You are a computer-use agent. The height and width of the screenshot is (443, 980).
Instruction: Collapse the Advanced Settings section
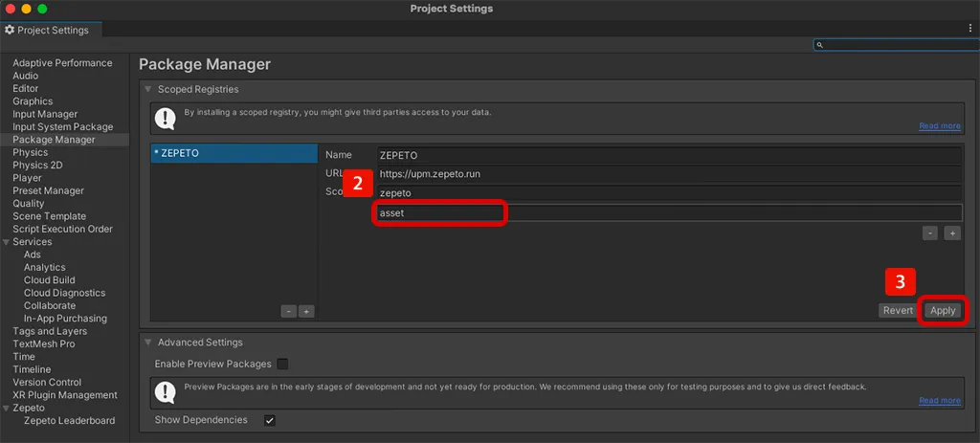pos(148,343)
